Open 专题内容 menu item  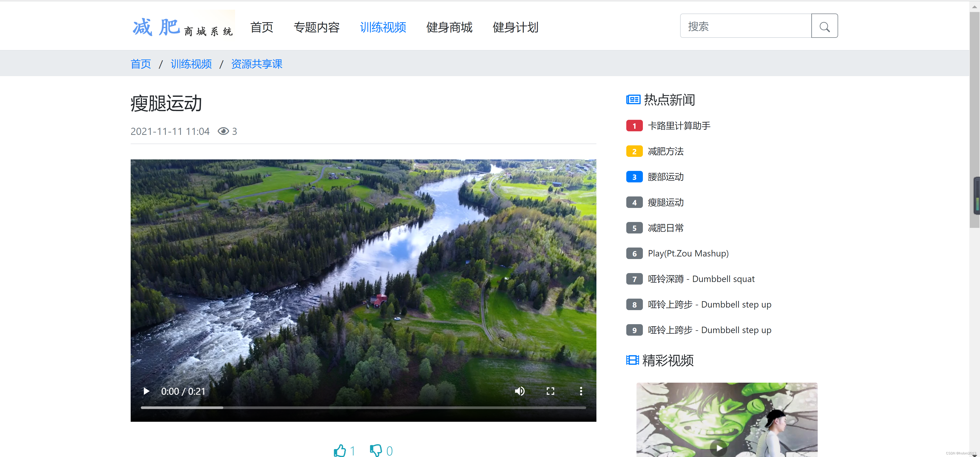point(316,27)
